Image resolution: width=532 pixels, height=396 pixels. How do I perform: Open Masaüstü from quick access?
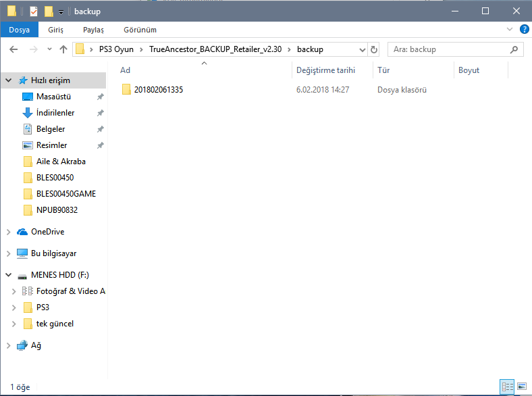(53, 97)
